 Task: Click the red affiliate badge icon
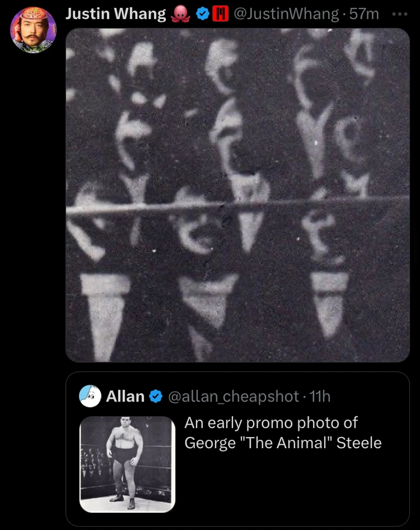(x=220, y=14)
